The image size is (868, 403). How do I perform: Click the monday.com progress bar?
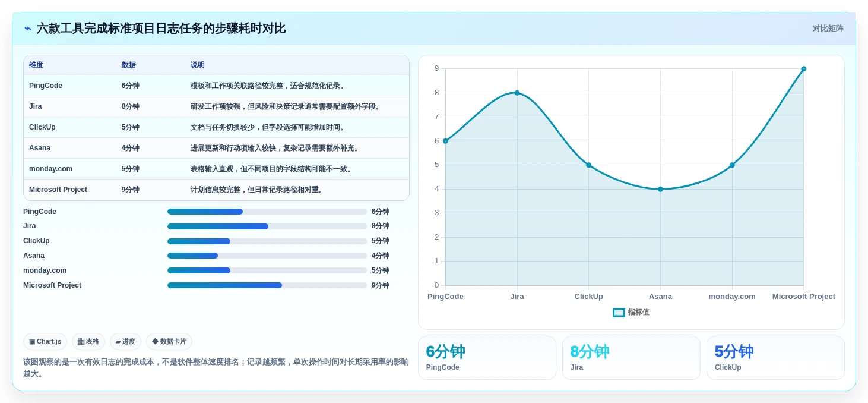click(x=267, y=270)
